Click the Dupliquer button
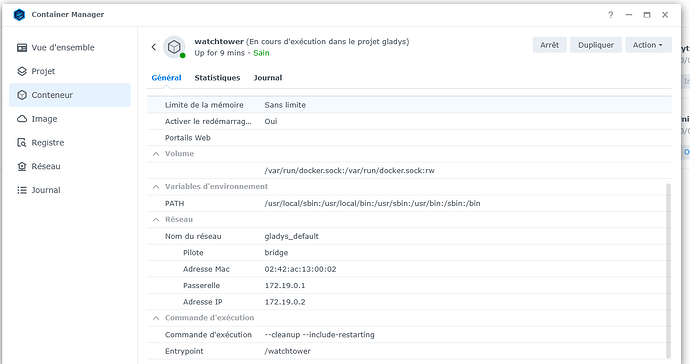The width and height of the screenshot is (690, 364). [596, 45]
